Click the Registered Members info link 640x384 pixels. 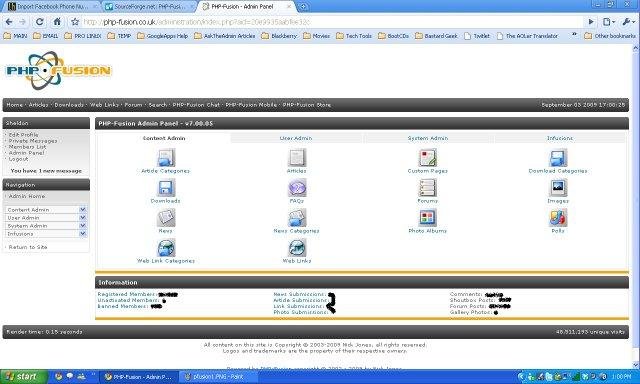click(x=126, y=294)
